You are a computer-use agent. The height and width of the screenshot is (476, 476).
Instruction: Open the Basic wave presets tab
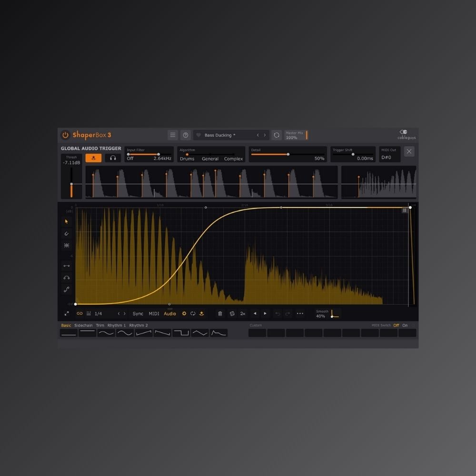(66, 325)
